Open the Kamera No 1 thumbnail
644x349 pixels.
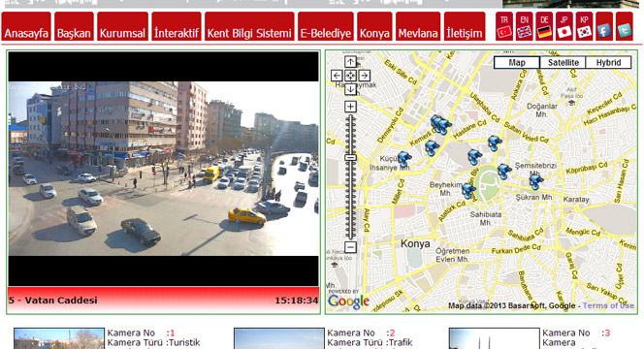[59, 338]
